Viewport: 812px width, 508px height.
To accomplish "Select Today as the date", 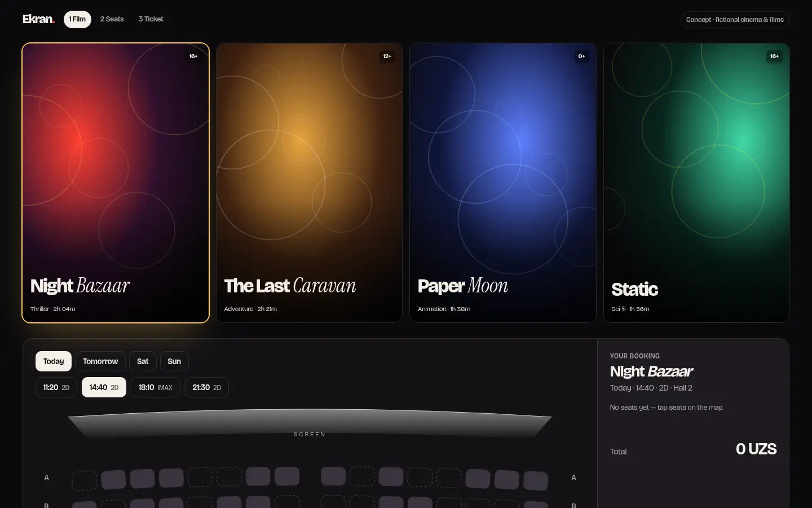I will coord(54,361).
